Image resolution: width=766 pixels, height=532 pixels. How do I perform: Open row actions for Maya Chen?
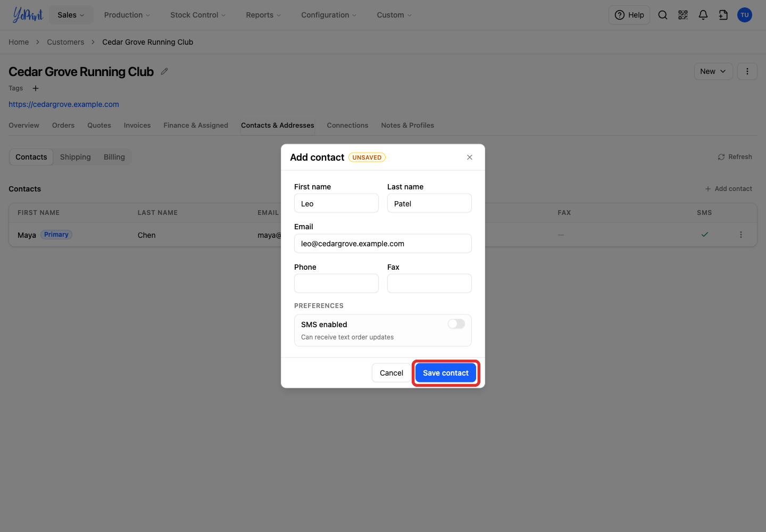point(741,235)
